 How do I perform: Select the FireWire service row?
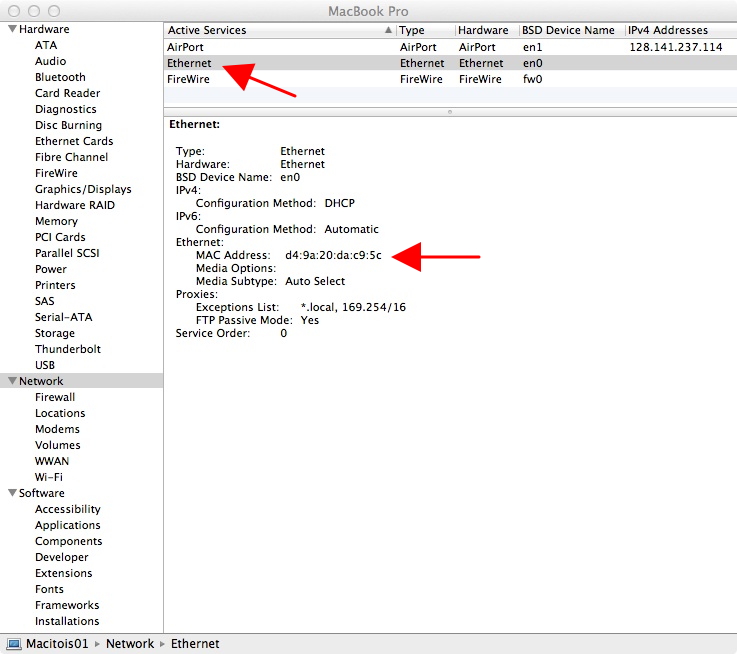point(450,79)
